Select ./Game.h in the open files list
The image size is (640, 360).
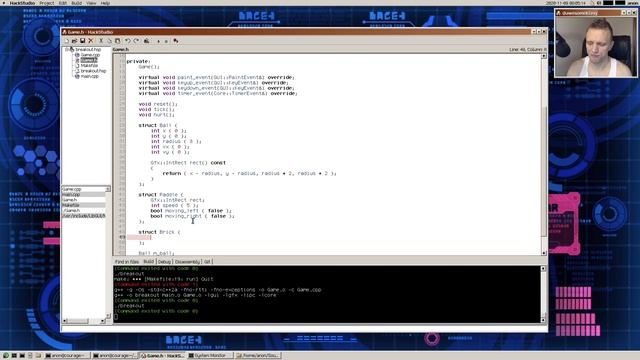pos(83,210)
